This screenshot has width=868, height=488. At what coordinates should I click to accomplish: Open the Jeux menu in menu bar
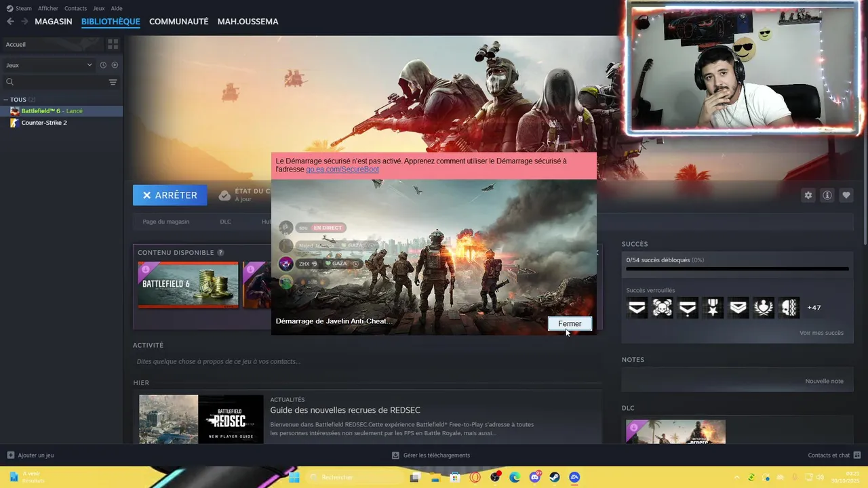click(x=99, y=8)
